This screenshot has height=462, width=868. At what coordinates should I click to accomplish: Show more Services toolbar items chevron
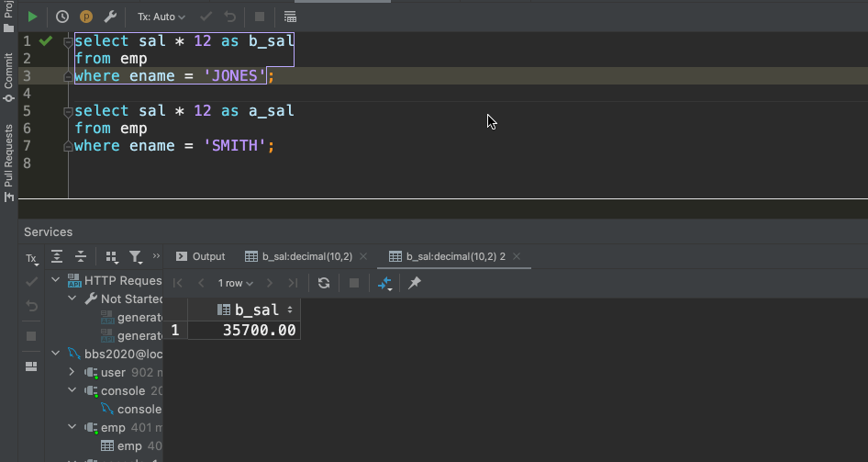click(x=156, y=255)
